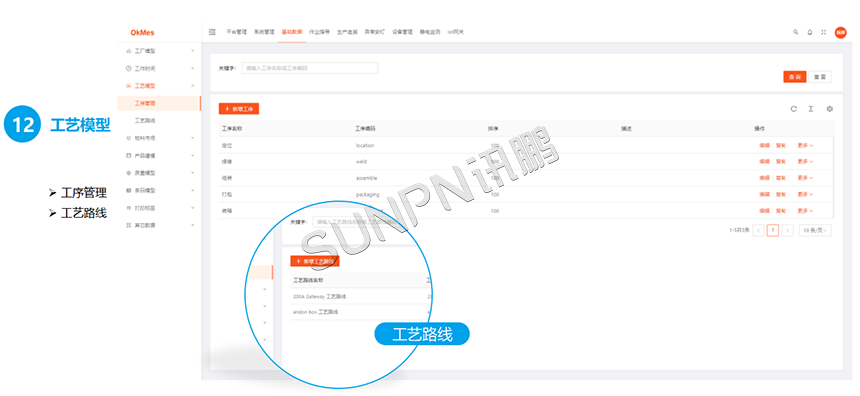Click the 重置 reset button
The image size is (860, 396).
point(820,77)
